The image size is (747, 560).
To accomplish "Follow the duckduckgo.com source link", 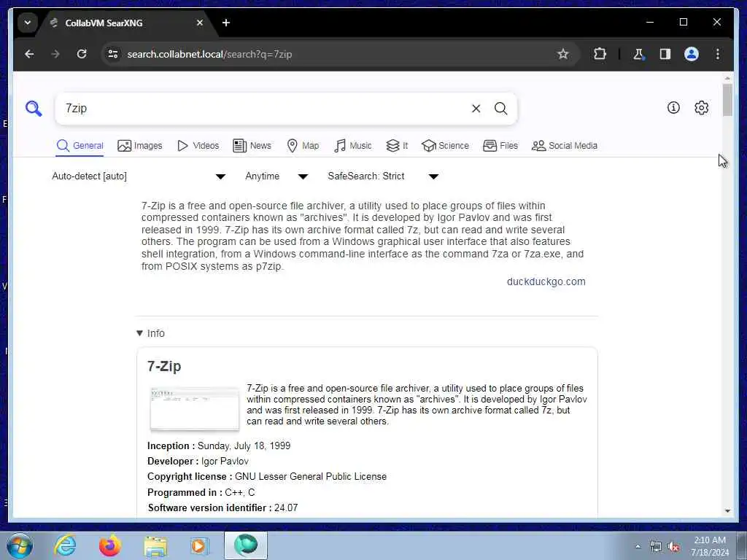I will tap(546, 281).
